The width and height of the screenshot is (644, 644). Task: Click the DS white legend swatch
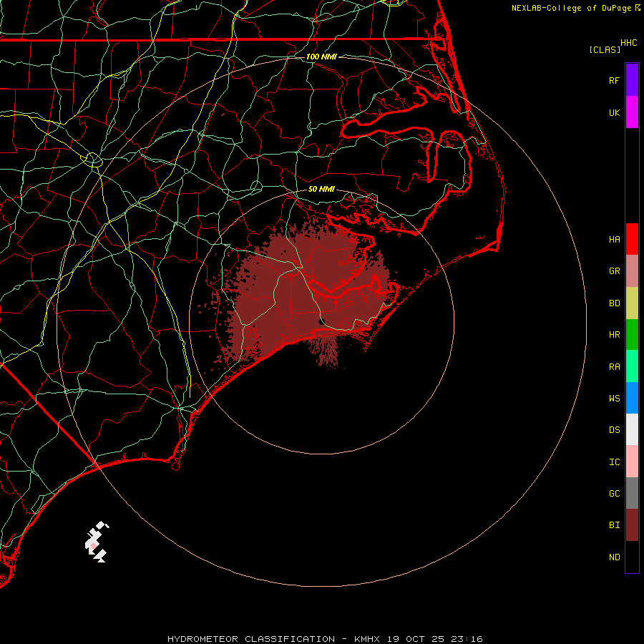(x=632, y=429)
